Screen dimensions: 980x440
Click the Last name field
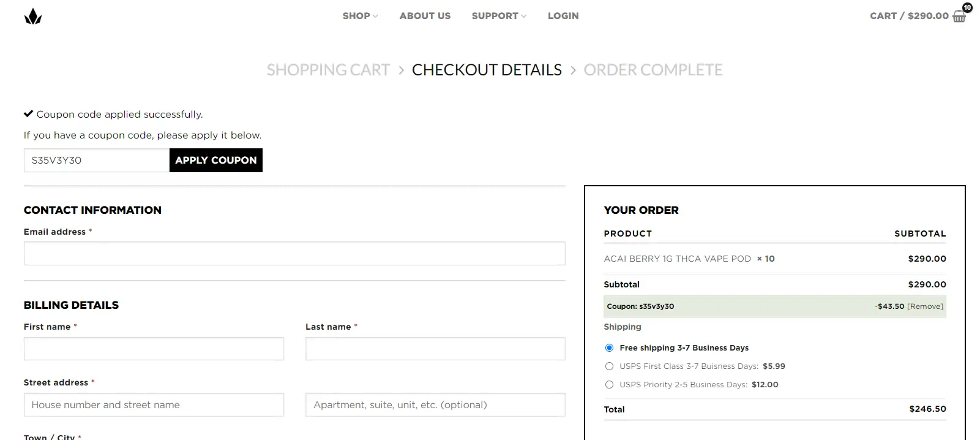click(435, 349)
